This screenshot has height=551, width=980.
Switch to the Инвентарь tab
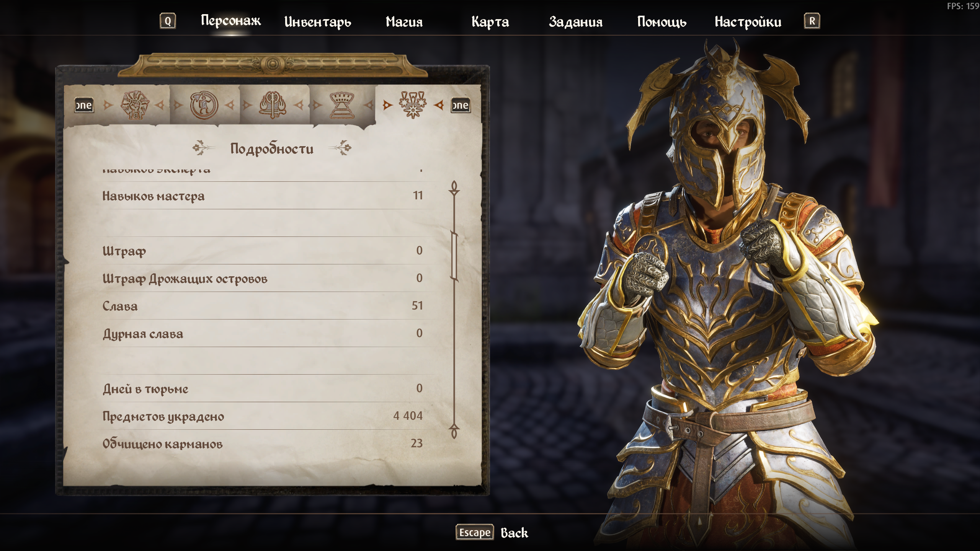pyautogui.click(x=318, y=22)
